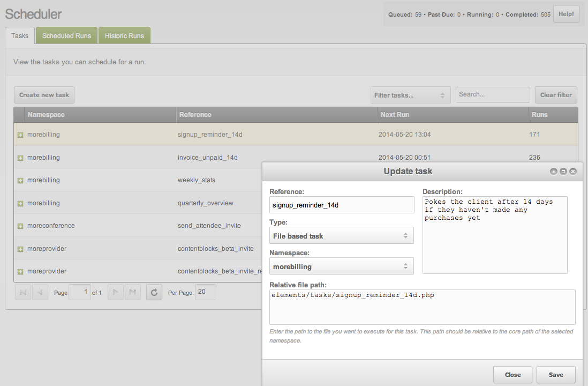
Task: Click the moreconference namespace cell
Action: [x=51, y=226]
